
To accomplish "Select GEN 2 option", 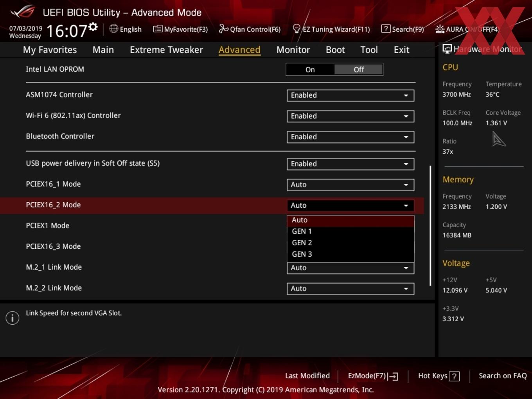I will (x=350, y=243).
